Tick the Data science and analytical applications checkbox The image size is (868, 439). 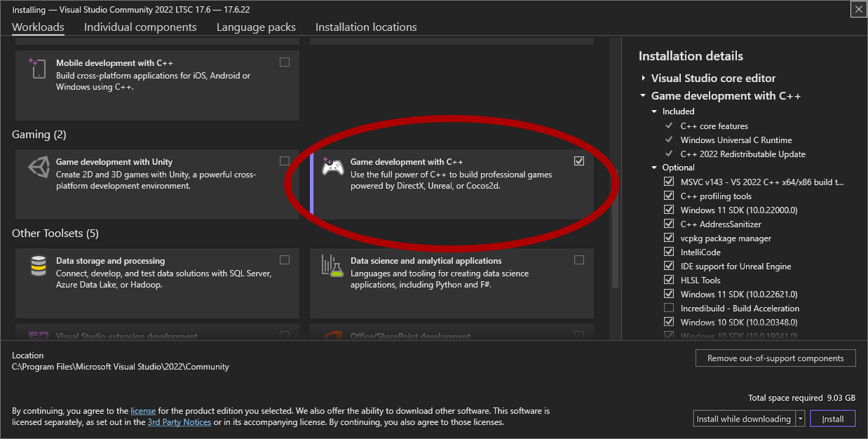[579, 260]
